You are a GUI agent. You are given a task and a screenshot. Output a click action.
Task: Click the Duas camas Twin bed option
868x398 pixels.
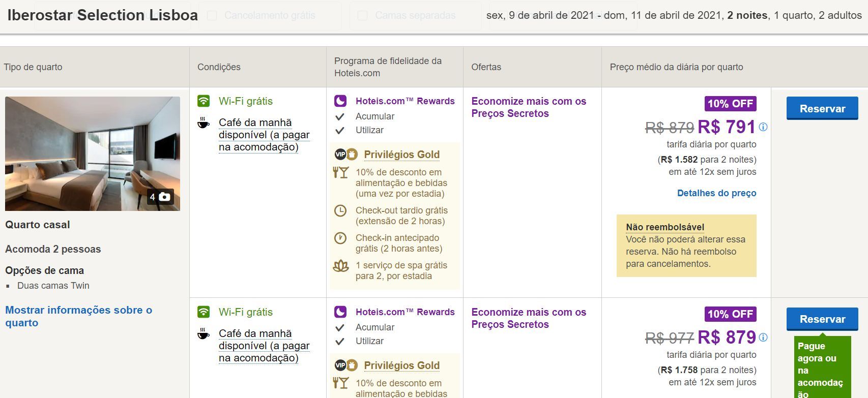[53, 286]
